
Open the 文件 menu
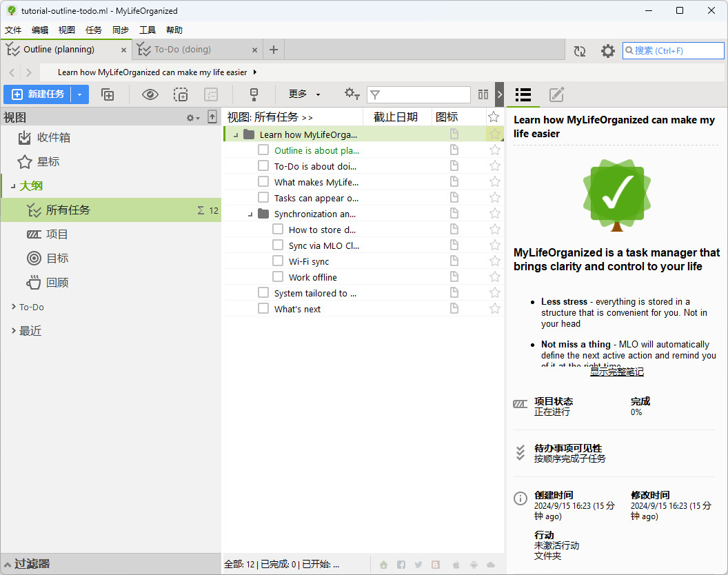click(x=13, y=30)
